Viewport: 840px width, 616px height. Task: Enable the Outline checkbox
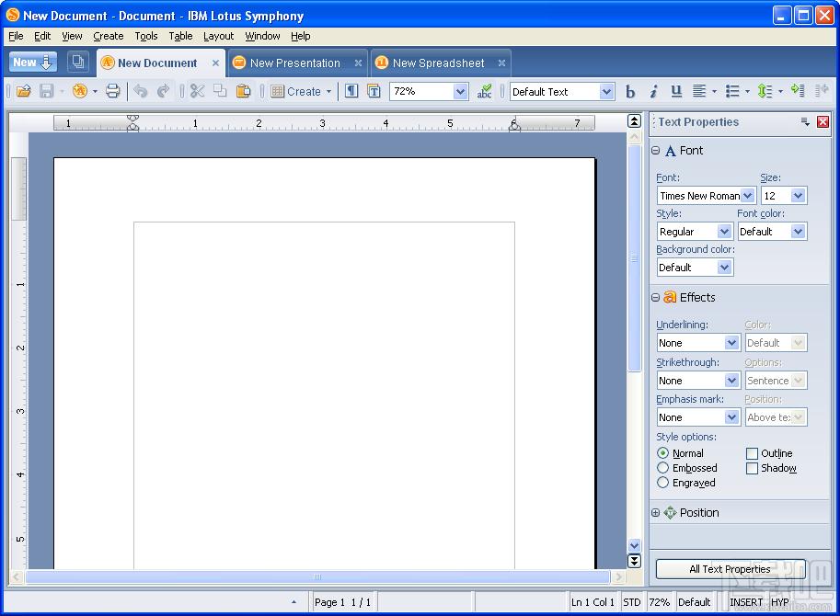(752, 453)
